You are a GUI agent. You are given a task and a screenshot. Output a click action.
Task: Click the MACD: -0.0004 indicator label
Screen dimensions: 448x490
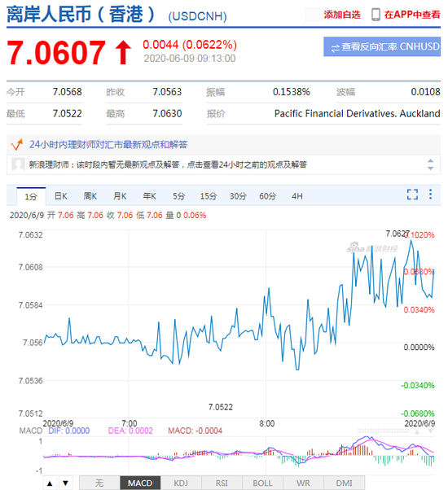195,431
